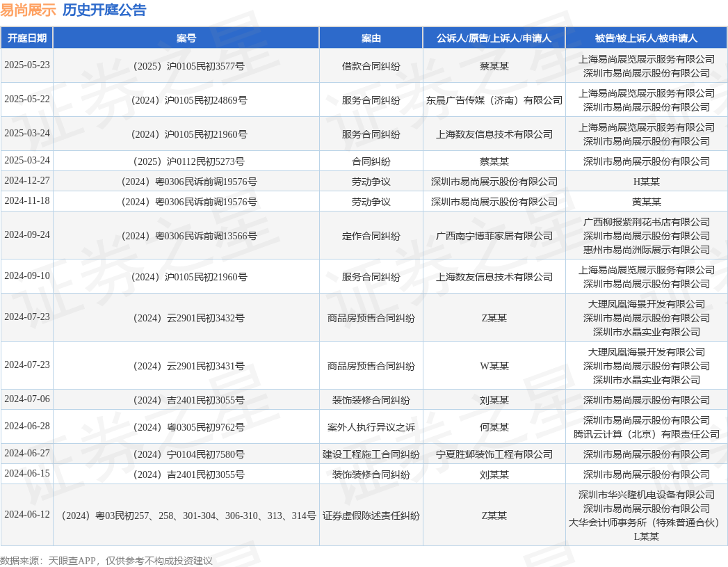Viewport: 728px width, 567px height.
Task: Click the 数据来源:天眼查APP footer note
Action: tap(106, 561)
